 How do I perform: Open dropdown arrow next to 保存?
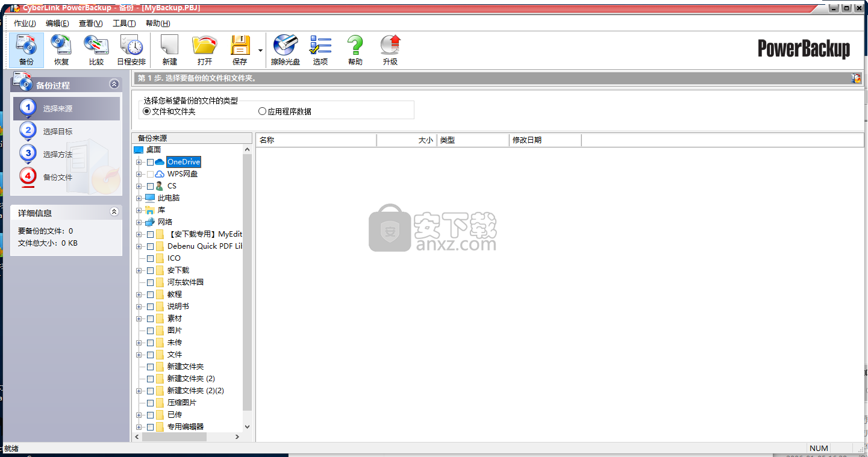(260, 51)
